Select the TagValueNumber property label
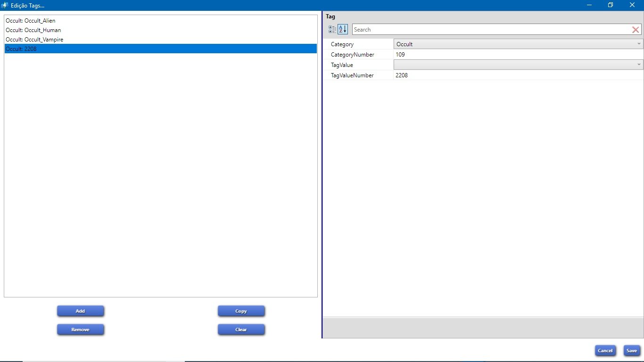 352,75
